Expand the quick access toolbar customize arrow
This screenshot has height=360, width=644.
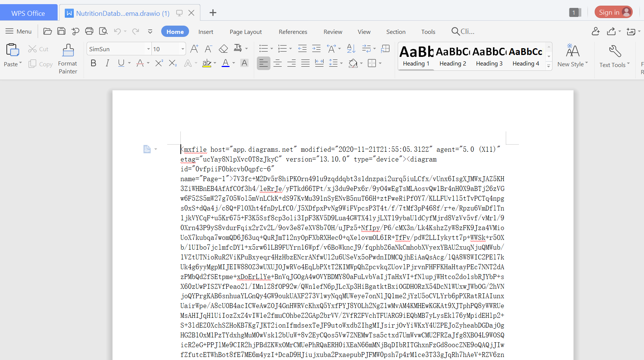click(x=150, y=32)
